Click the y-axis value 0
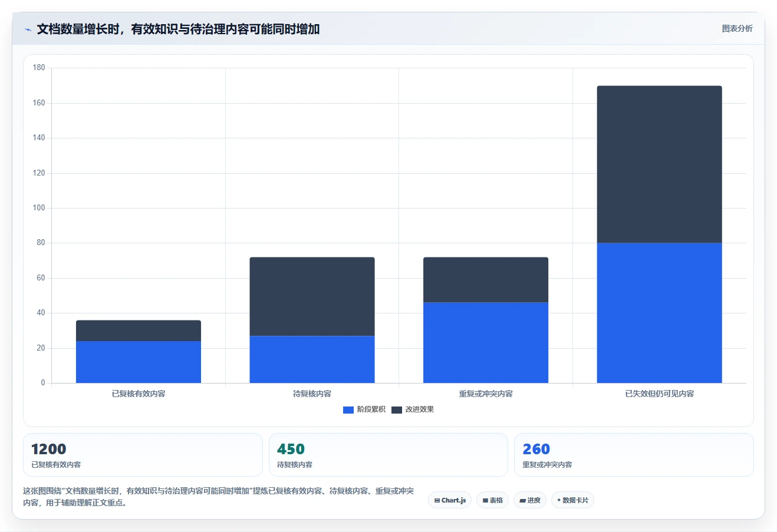 pyautogui.click(x=42, y=383)
